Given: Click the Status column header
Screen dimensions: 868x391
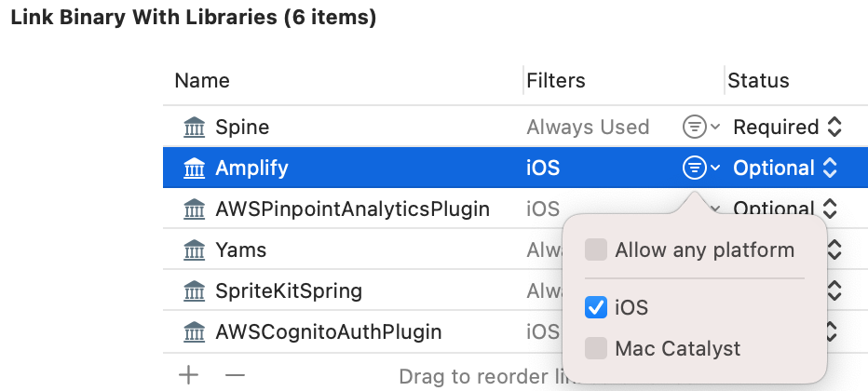Looking at the screenshot, I should click(758, 81).
